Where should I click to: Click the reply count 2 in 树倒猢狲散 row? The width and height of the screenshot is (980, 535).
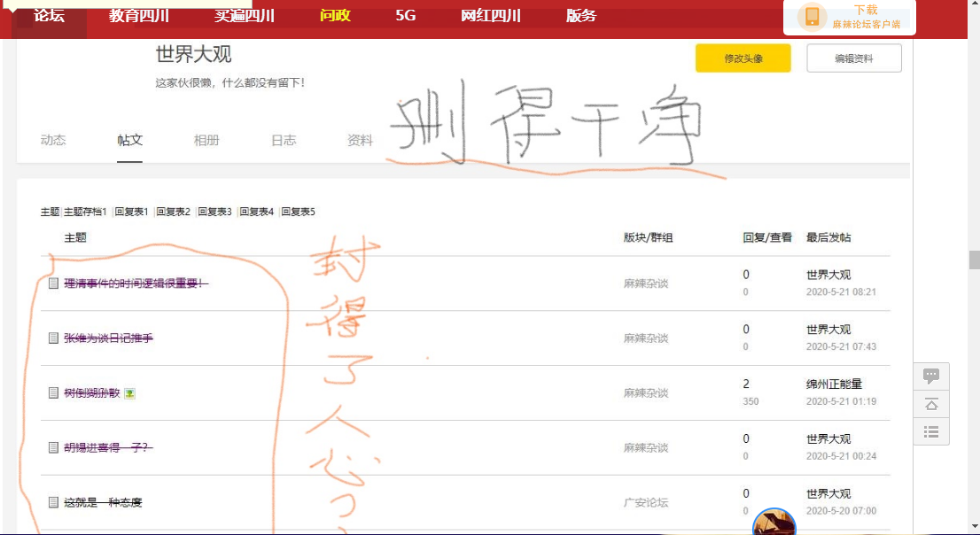point(746,384)
